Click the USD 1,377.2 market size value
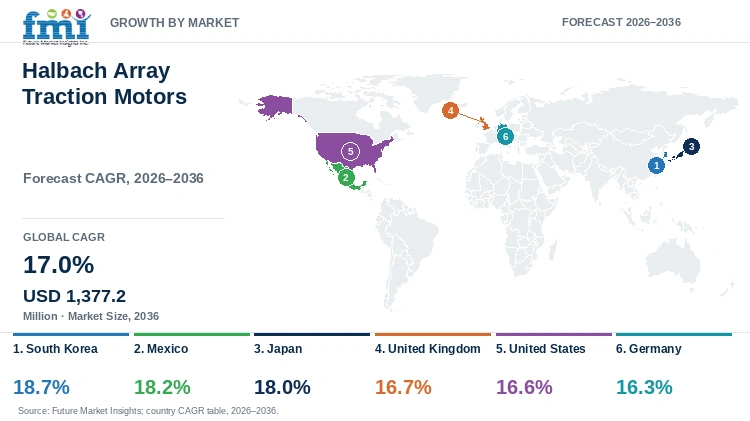Screen dimensions: 750x421 [74, 296]
